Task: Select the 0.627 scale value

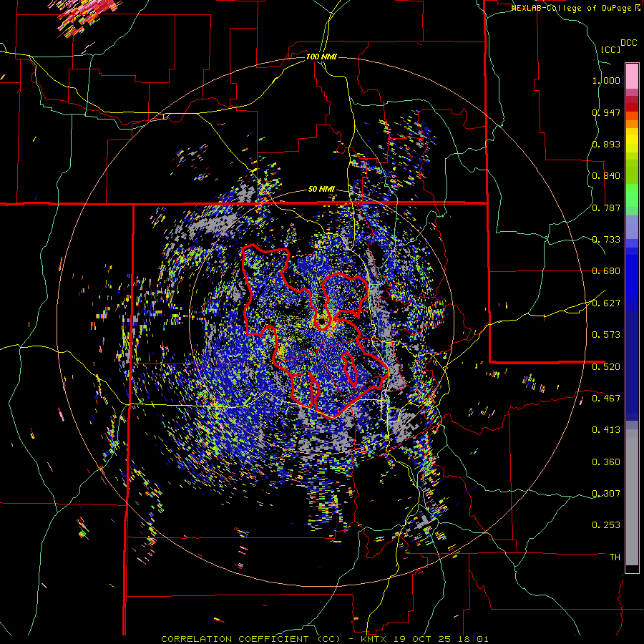Action: (606, 303)
